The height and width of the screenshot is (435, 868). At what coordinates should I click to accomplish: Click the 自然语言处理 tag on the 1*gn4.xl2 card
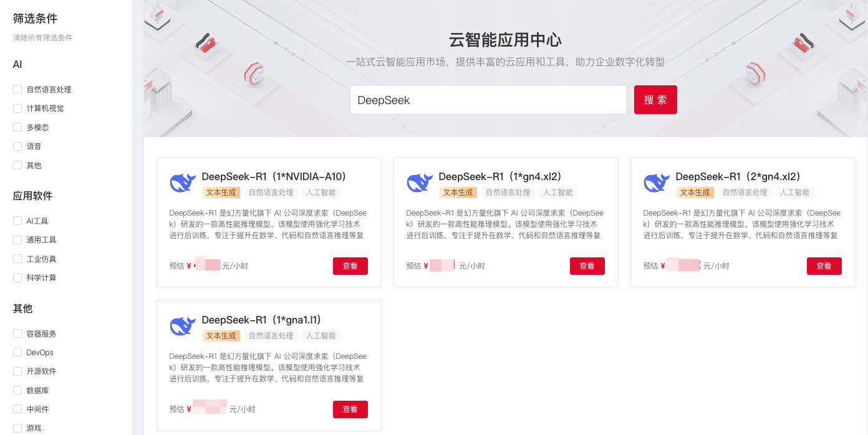tap(508, 193)
